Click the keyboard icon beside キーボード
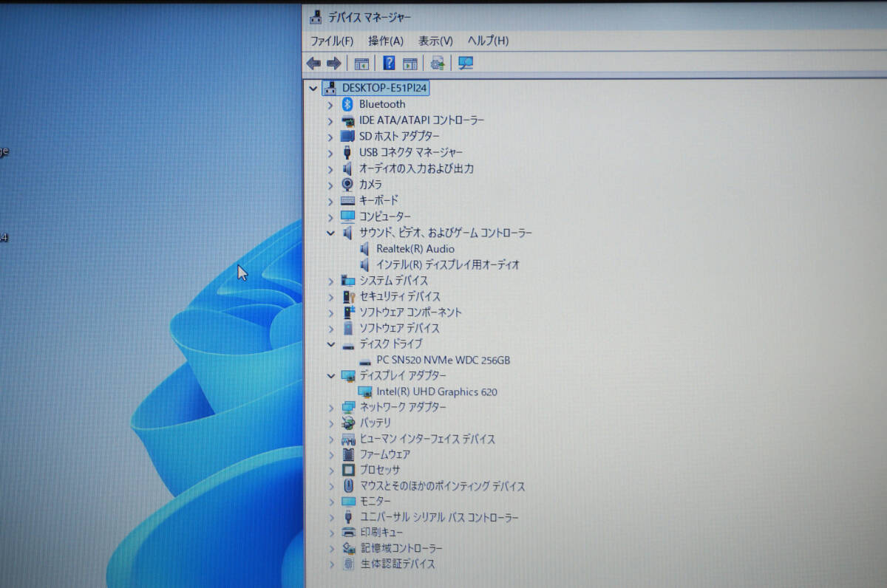 (x=347, y=200)
